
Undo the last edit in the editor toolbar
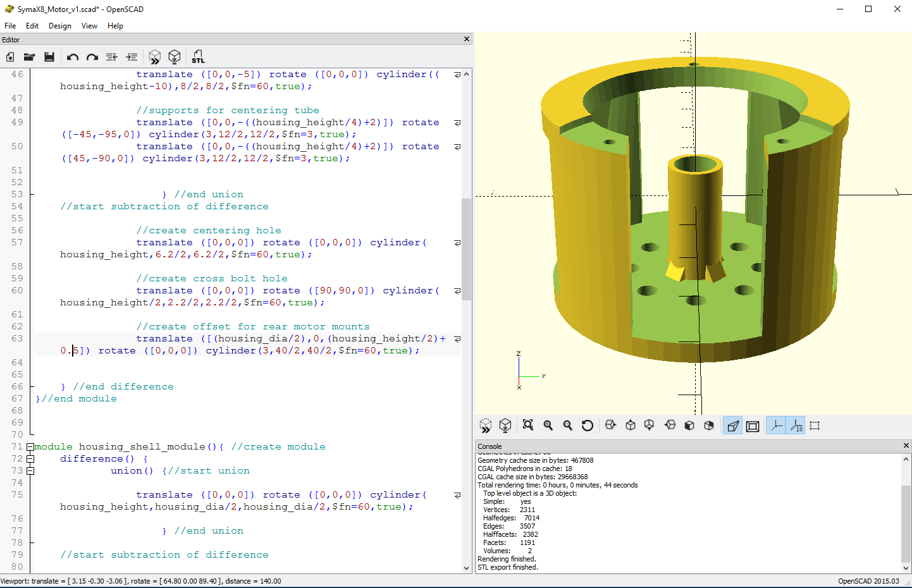tap(73, 57)
